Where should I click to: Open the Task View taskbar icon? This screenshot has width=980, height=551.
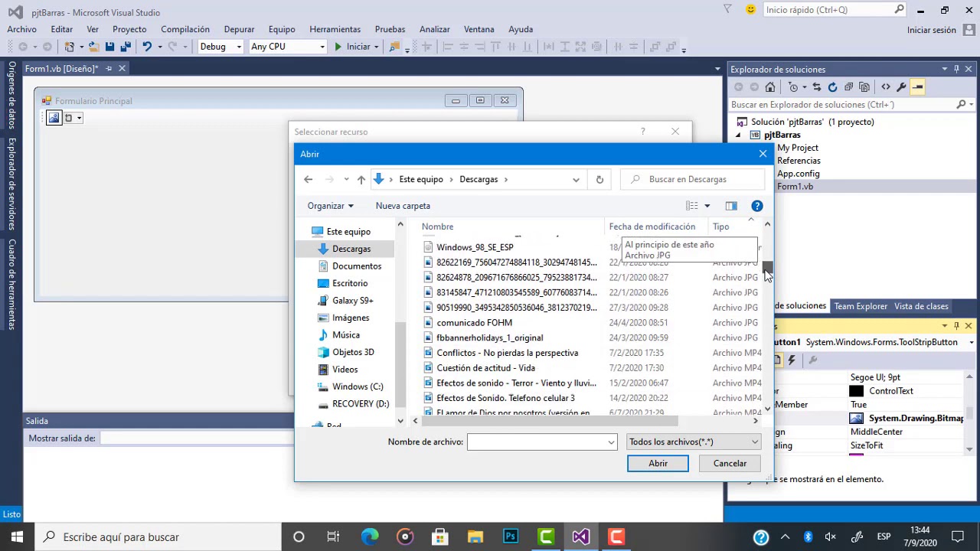pos(333,536)
